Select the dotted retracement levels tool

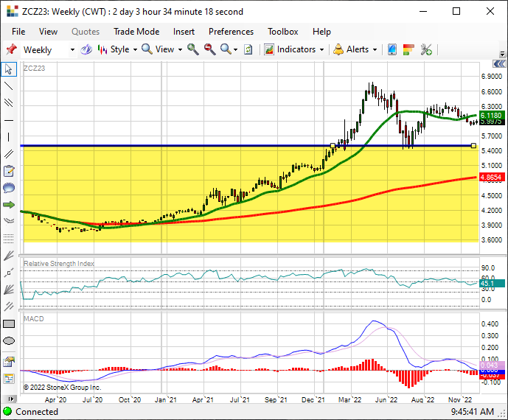(9, 238)
